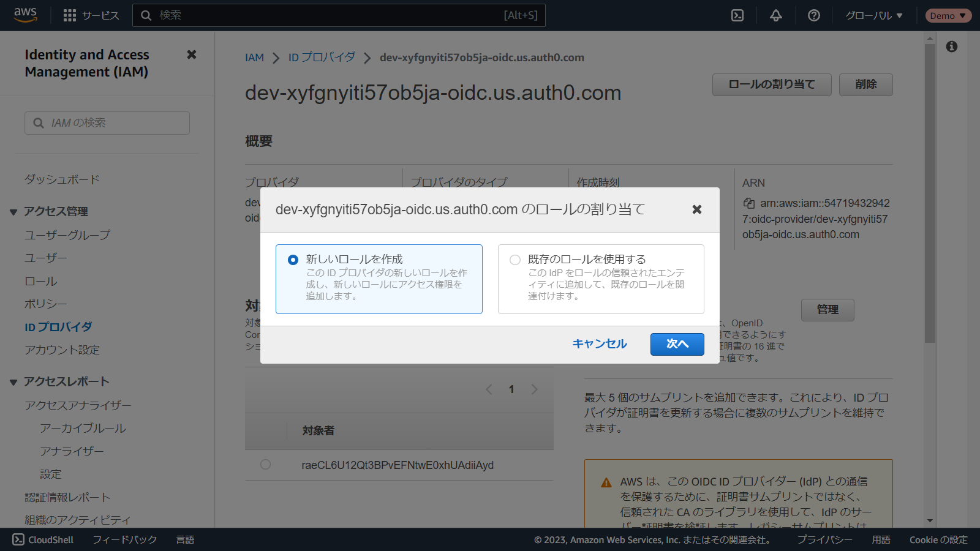980x551 pixels.
Task: Open ロール in the sidebar
Action: pos(41,282)
